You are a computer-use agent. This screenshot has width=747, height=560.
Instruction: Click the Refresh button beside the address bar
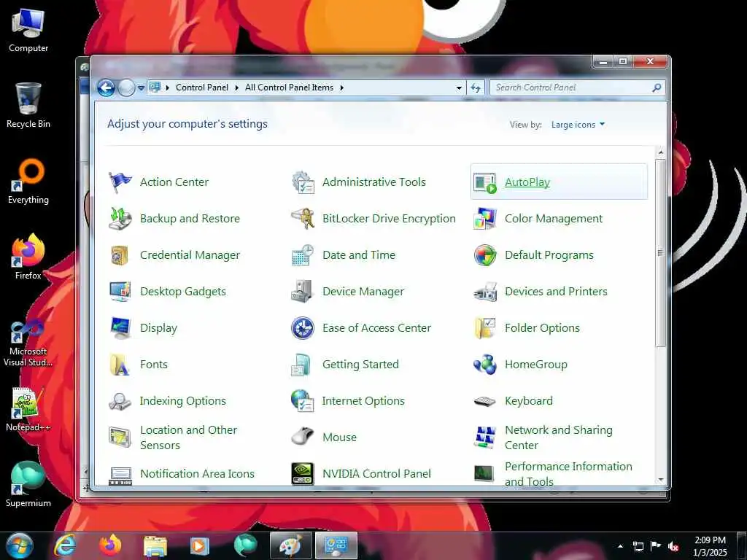click(476, 87)
